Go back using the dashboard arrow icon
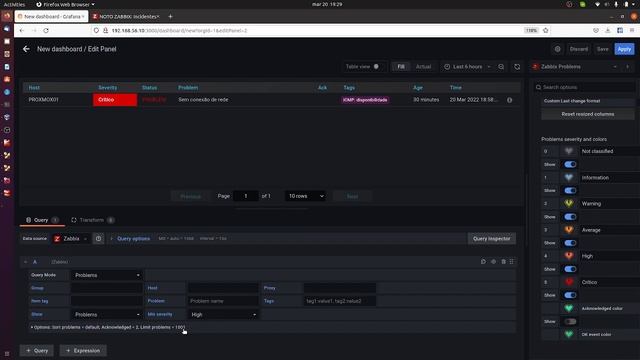 click(27, 49)
